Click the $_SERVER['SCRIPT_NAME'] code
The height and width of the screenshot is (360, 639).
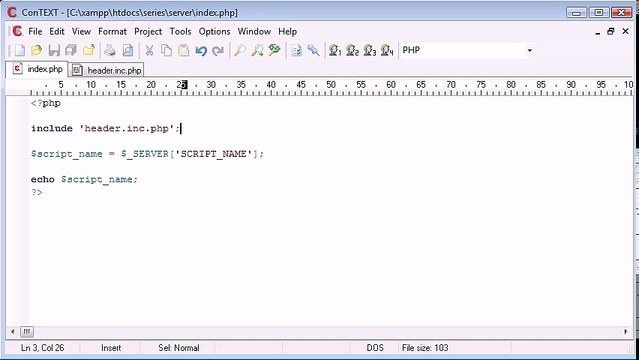coord(189,154)
